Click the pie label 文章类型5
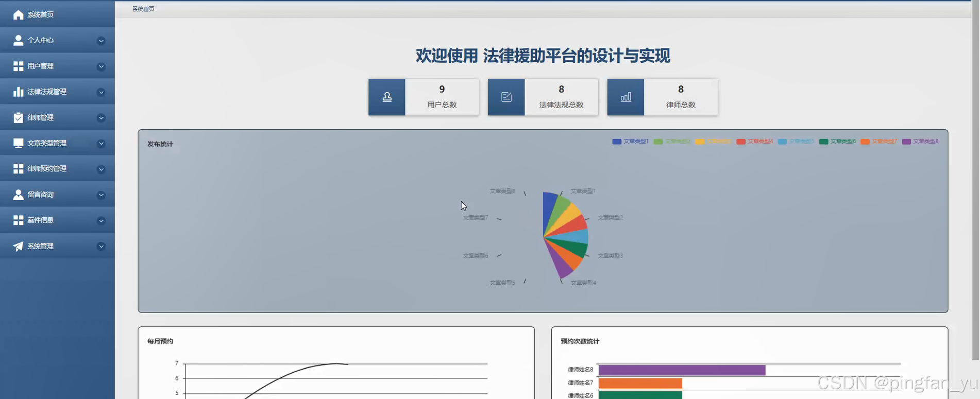The image size is (980, 399). (x=502, y=283)
